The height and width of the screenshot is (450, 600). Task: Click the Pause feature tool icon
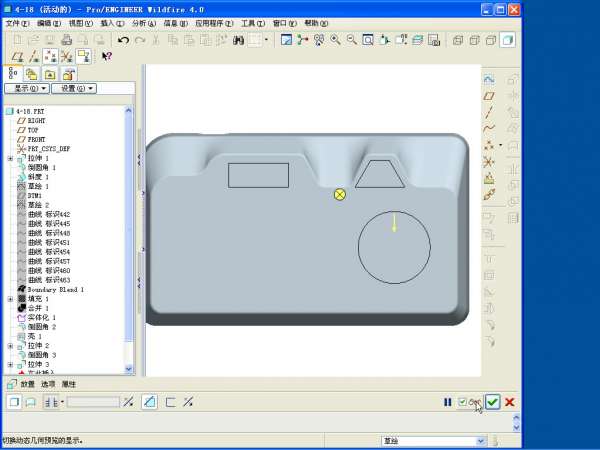tap(447, 402)
